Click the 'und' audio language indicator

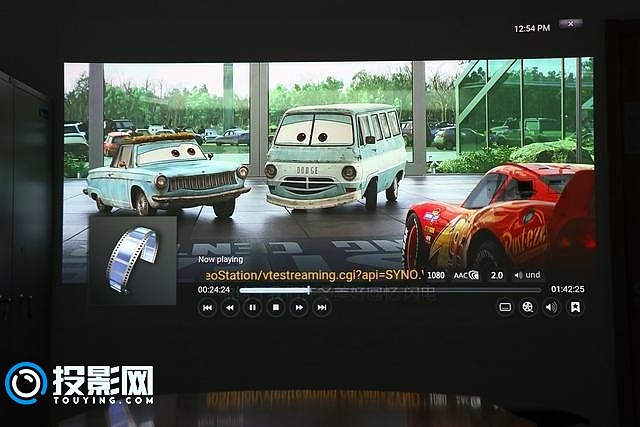pos(527,274)
